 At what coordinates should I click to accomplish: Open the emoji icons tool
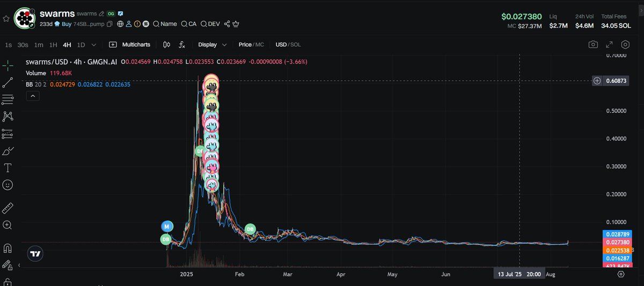pos(8,184)
